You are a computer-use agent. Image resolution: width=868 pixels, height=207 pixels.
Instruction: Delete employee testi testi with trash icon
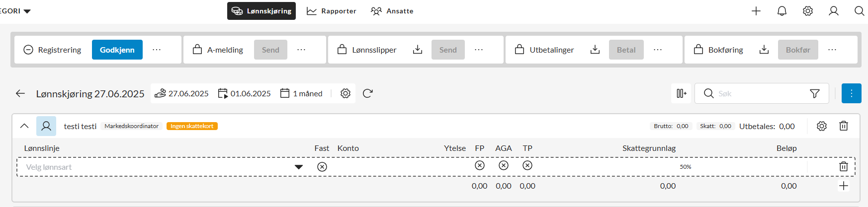pos(844,126)
